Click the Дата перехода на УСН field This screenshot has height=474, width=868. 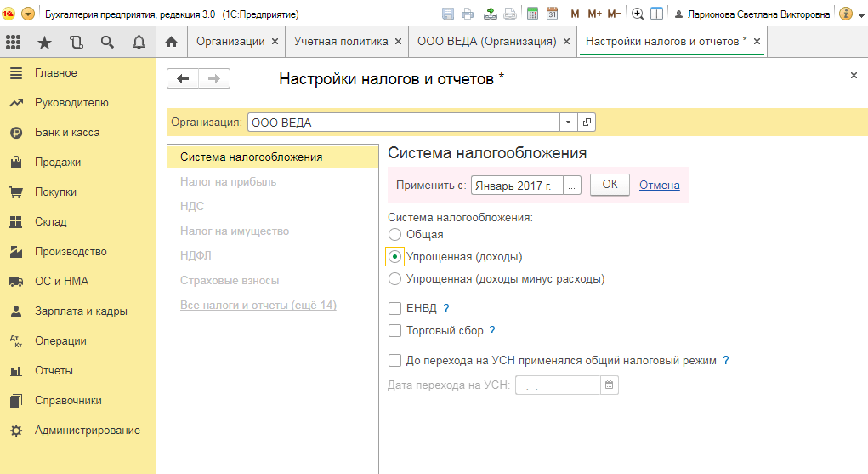click(x=558, y=385)
